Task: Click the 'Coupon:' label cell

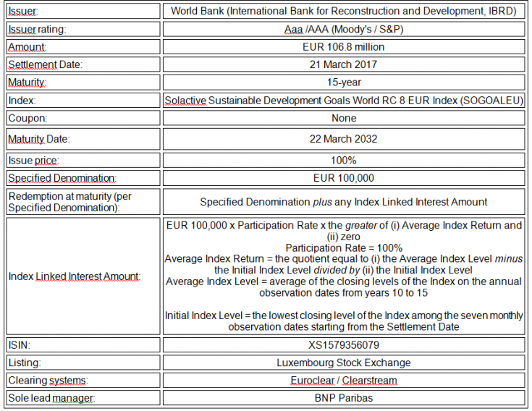Action: [83, 118]
